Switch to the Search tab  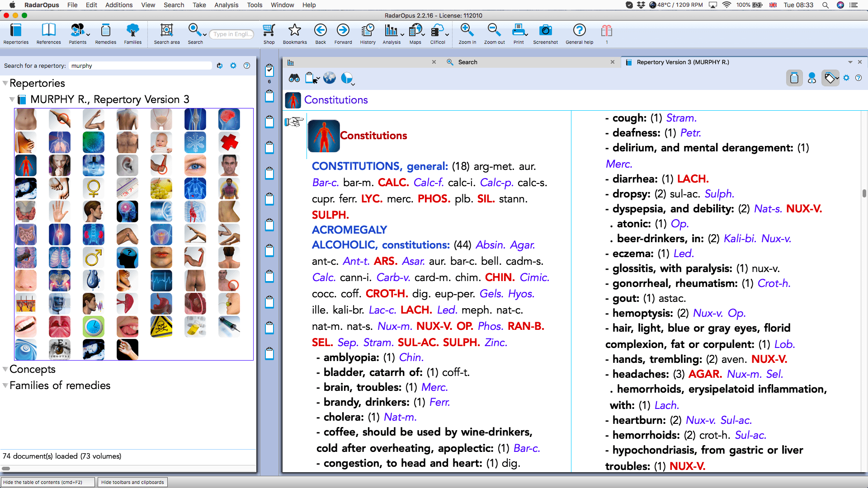click(x=467, y=62)
